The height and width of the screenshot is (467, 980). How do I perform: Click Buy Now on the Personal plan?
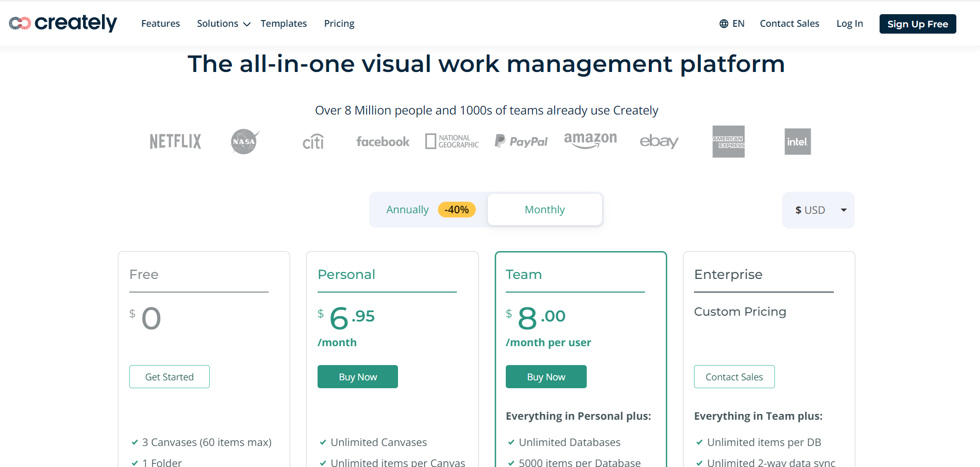358,377
